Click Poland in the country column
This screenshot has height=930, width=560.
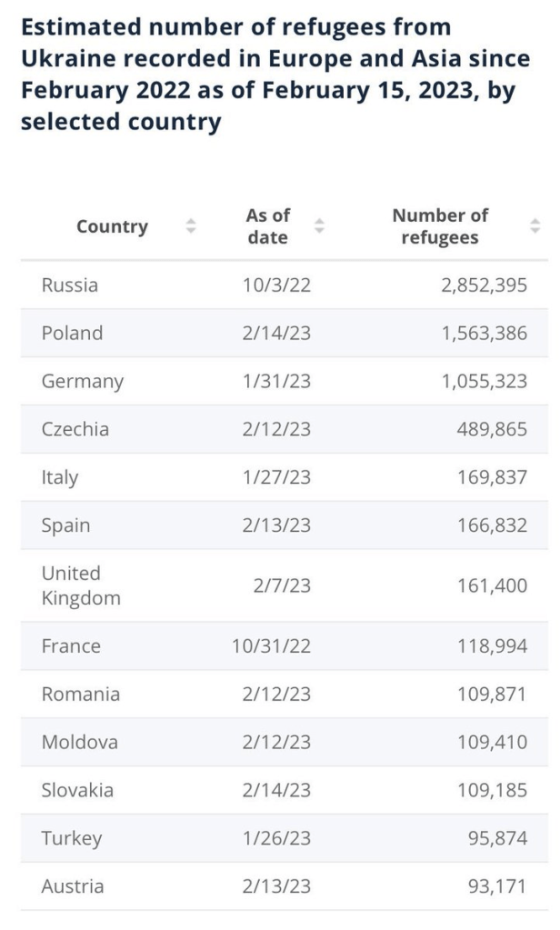pos(72,334)
